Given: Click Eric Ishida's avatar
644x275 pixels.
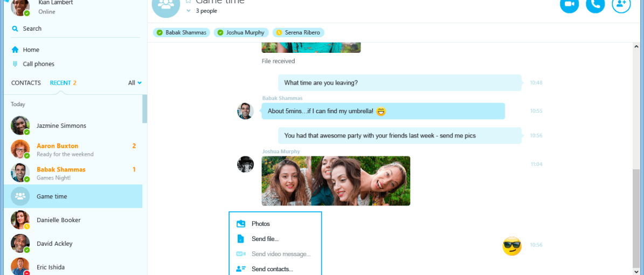Looking at the screenshot, I should pos(20,266).
